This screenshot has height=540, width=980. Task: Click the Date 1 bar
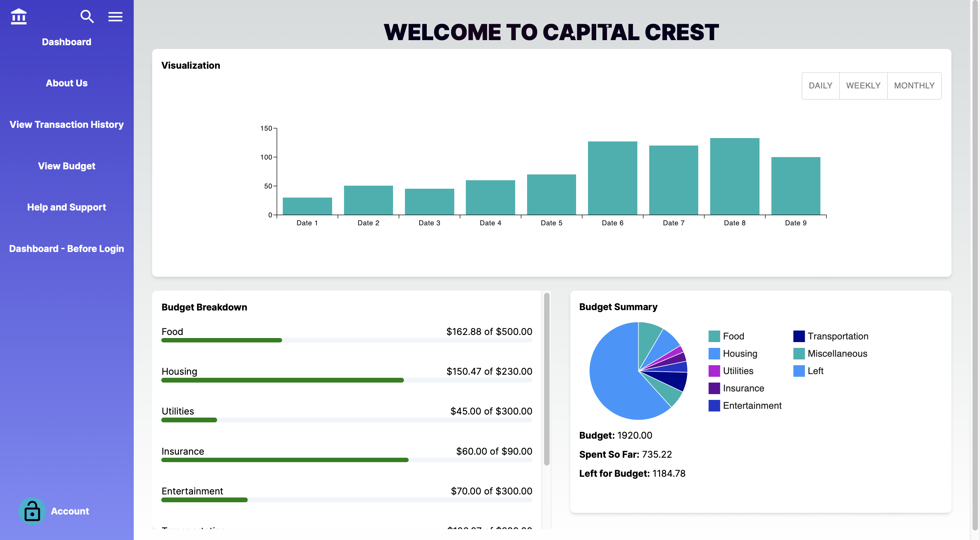[x=307, y=206]
